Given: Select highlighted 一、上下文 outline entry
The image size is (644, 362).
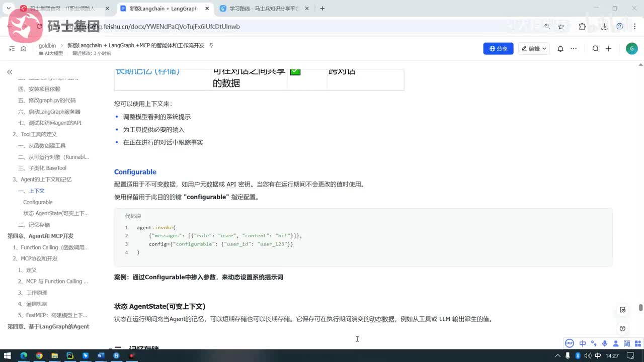Looking at the screenshot, I should click(32, 191).
